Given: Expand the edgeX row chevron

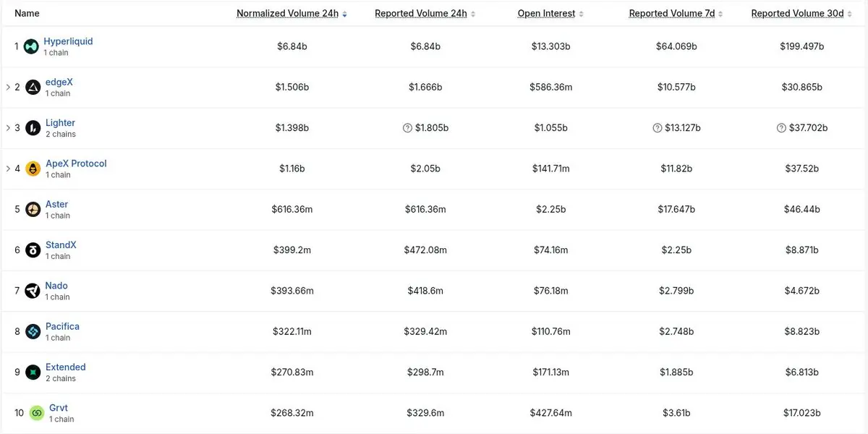Looking at the screenshot, I should pyautogui.click(x=8, y=87).
